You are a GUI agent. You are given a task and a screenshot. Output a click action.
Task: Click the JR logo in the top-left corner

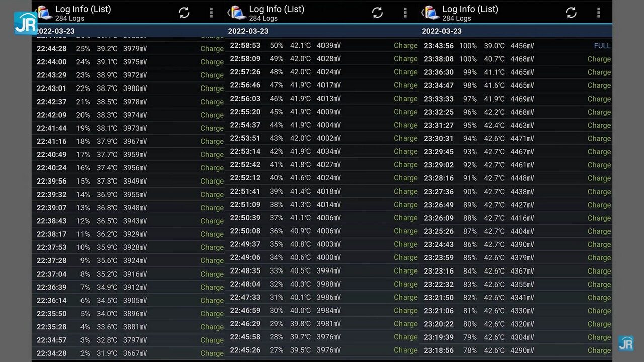coord(25,23)
